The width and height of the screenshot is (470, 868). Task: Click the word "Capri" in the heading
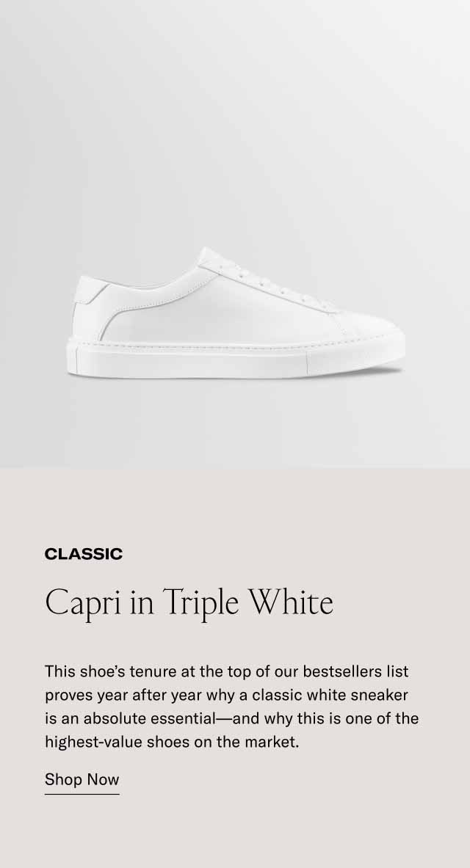[x=82, y=604]
